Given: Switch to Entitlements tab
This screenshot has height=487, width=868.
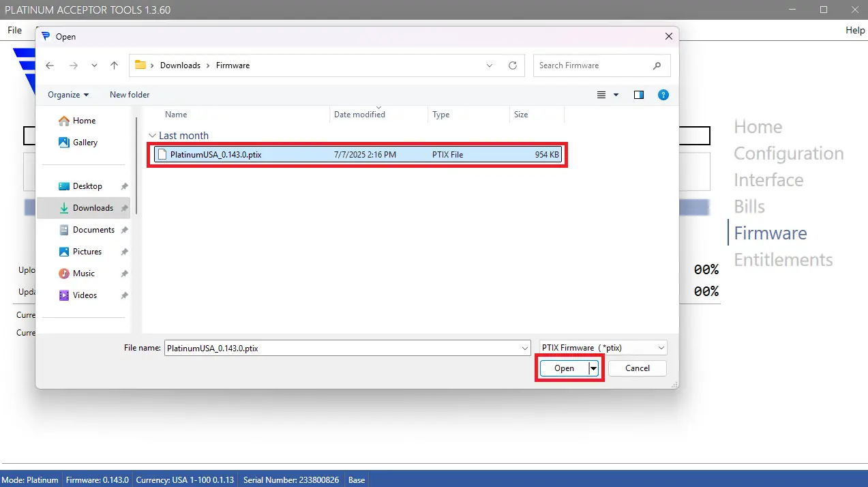Looking at the screenshot, I should click(x=783, y=260).
